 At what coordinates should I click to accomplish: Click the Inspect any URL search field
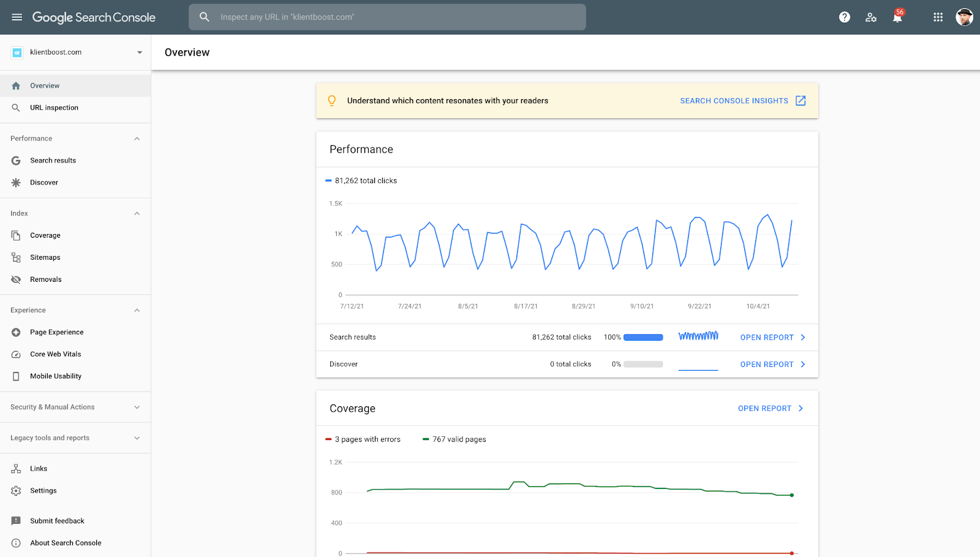click(x=387, y=17)
